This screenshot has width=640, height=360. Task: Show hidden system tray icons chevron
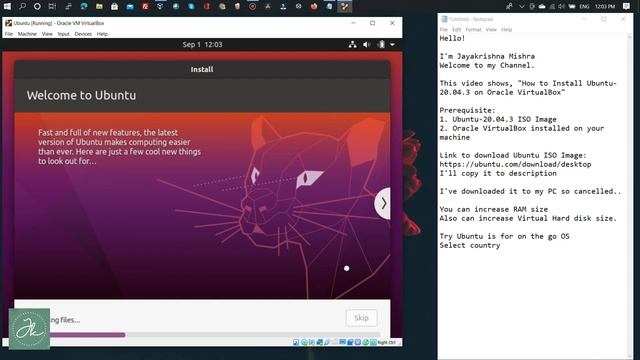[522, 6]
